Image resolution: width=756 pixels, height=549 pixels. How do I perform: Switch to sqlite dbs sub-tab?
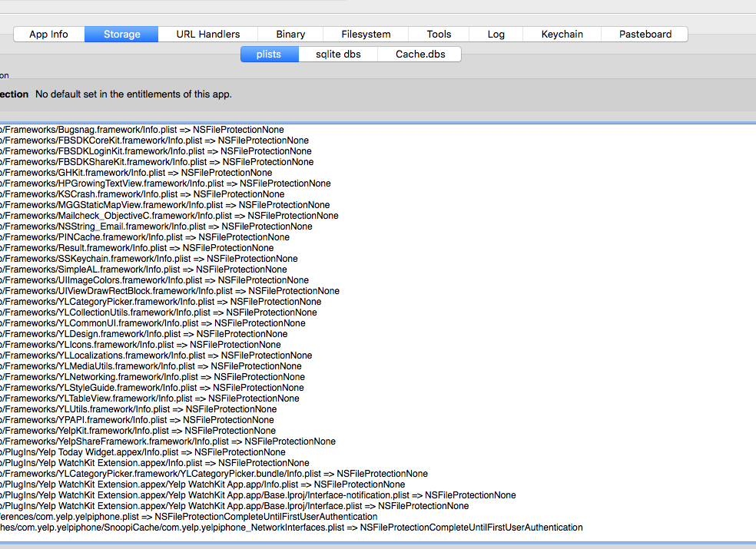coord(338,54)
